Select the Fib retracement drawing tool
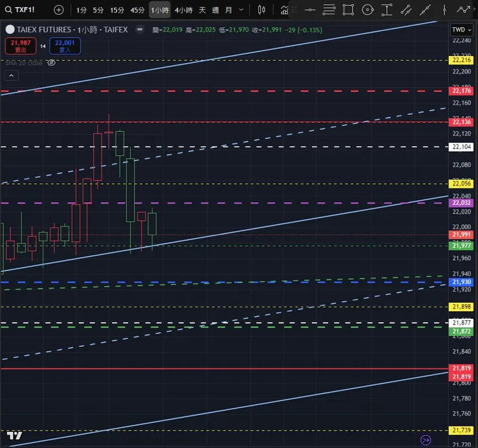This screenshot has width=478, height=448. click(x=329, y=10)
